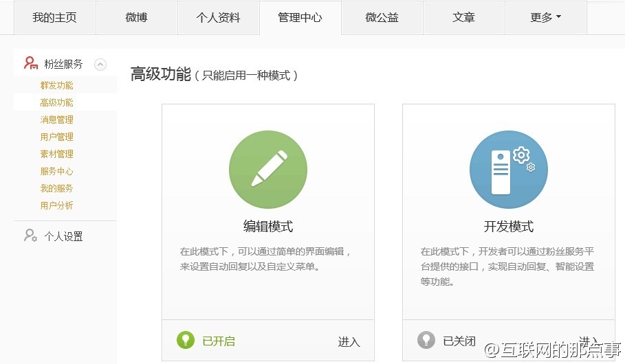Open the 更多 dropdown tab
The height and width of the screenshot is (364, 625).
[546, 18]
